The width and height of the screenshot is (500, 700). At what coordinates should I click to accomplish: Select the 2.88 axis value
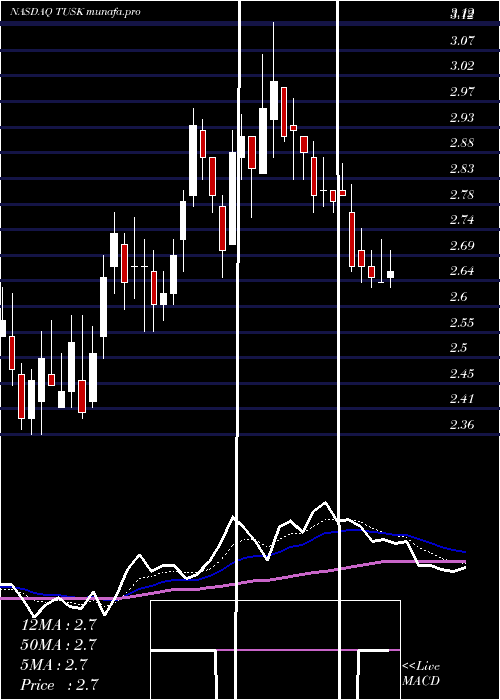tap(462, 143)
